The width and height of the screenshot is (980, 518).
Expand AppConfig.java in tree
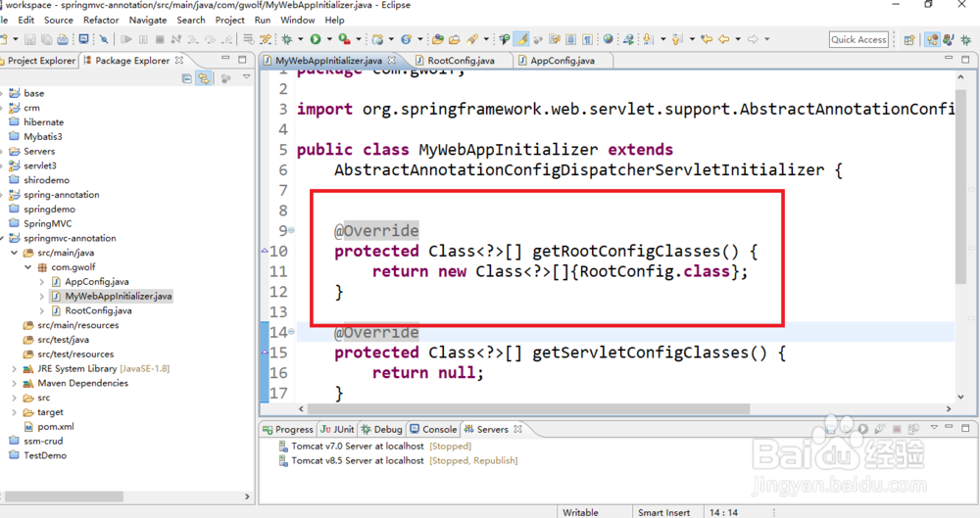(x=42, y=282)
